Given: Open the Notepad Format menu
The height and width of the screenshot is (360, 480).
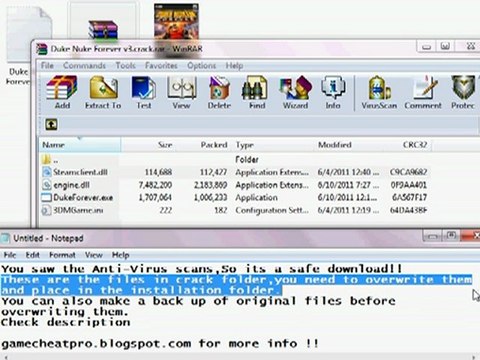Looking at the screenshot, I should (x=62, y=255).
